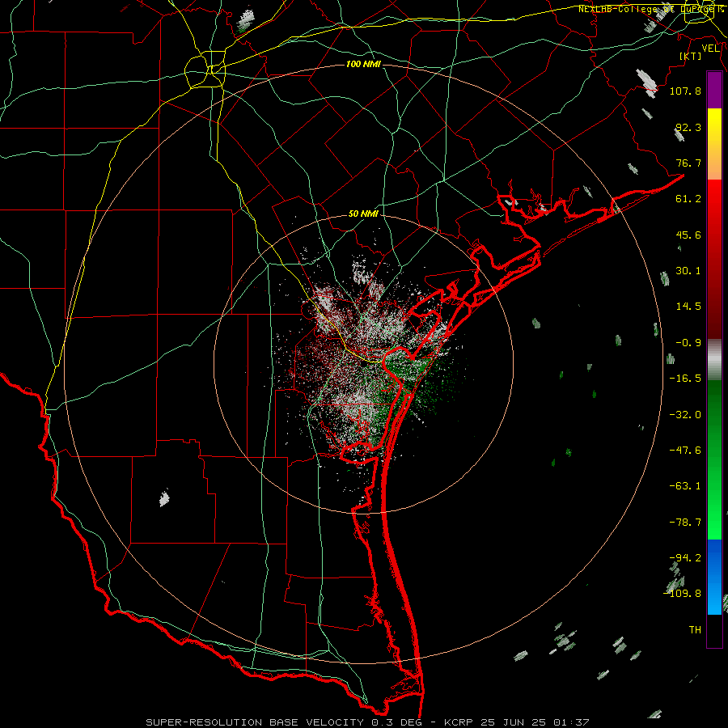Select the 14.5 value on velocity scale
728x728 pixels.
(688, 307)
